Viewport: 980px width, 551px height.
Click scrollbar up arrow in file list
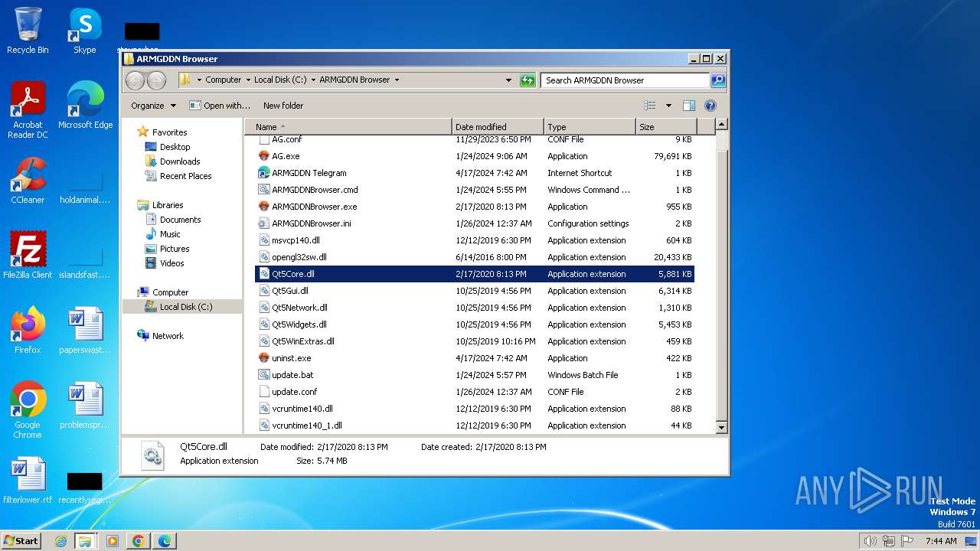click(x=721, y=124)
